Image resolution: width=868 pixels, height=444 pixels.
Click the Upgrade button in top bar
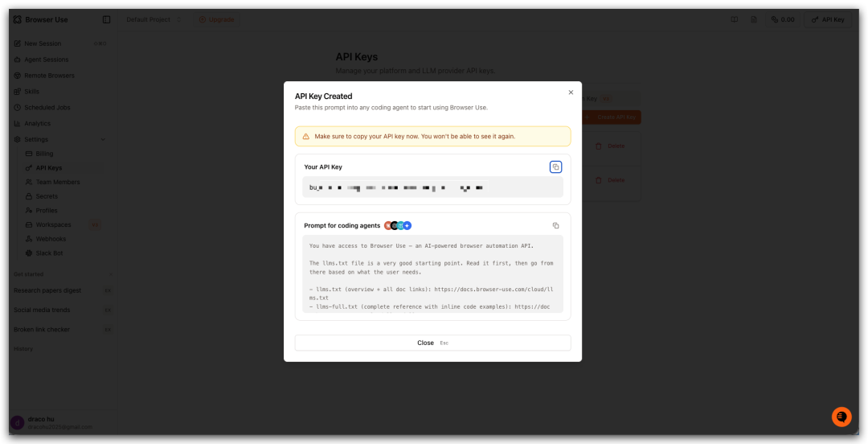click(217, 19)
